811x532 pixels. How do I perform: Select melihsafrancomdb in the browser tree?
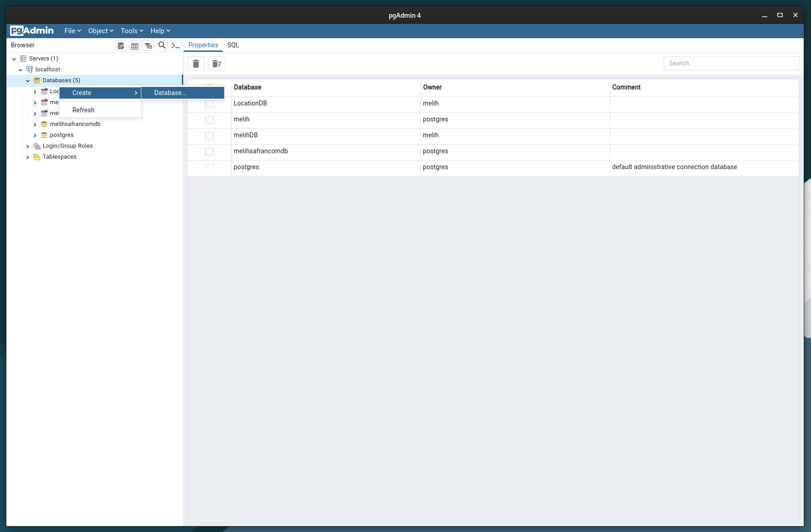pos(75,124)
